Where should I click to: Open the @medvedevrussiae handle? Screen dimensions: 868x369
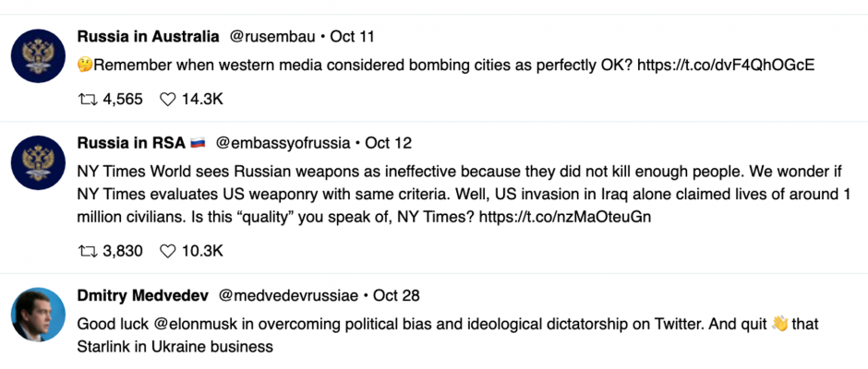click(288, 296)
